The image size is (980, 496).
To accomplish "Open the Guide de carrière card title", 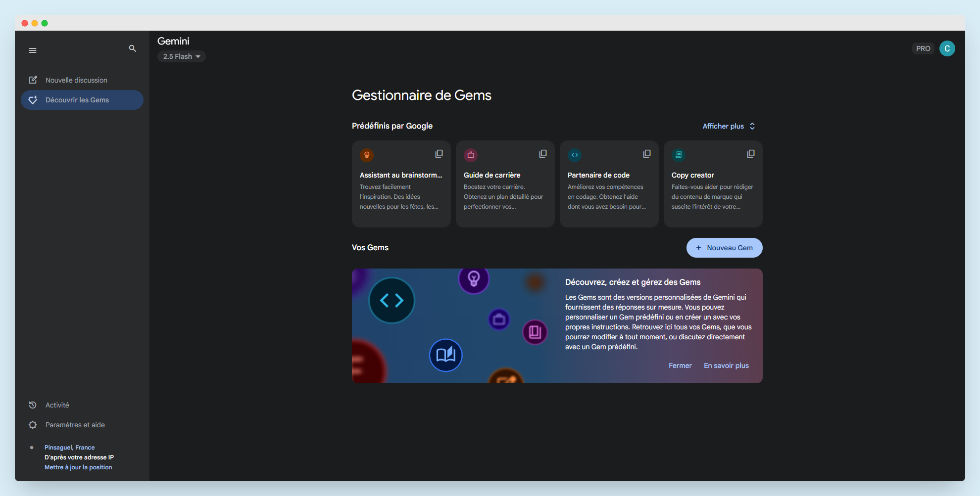I will 492,175.
